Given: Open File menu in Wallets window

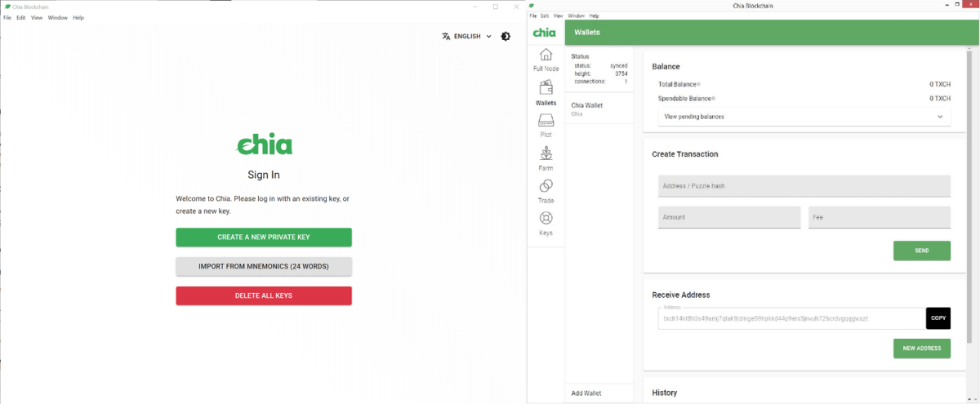Looking at the screenshot, I should pyautogui.click(x=533, y=16).
